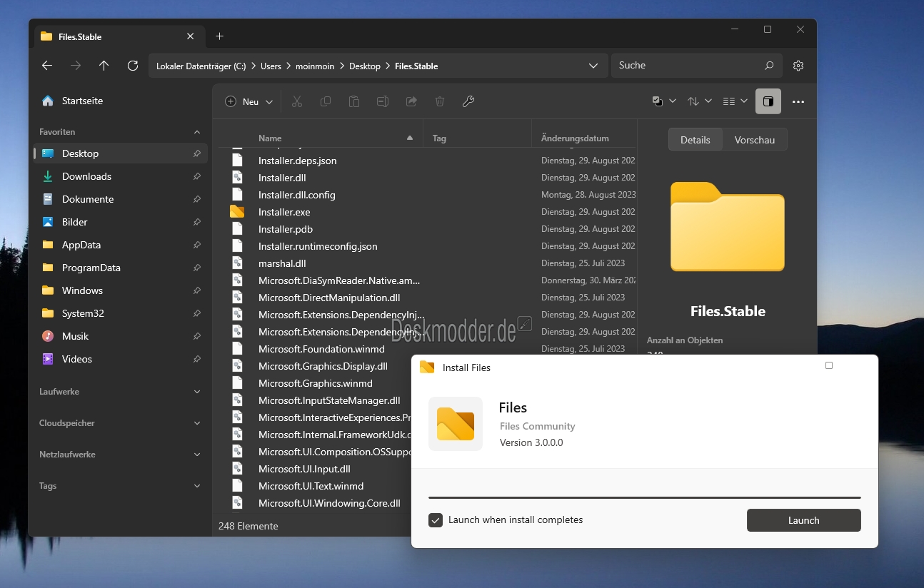
Task: Click the search magnifier icon
Action: click(769, 66)
